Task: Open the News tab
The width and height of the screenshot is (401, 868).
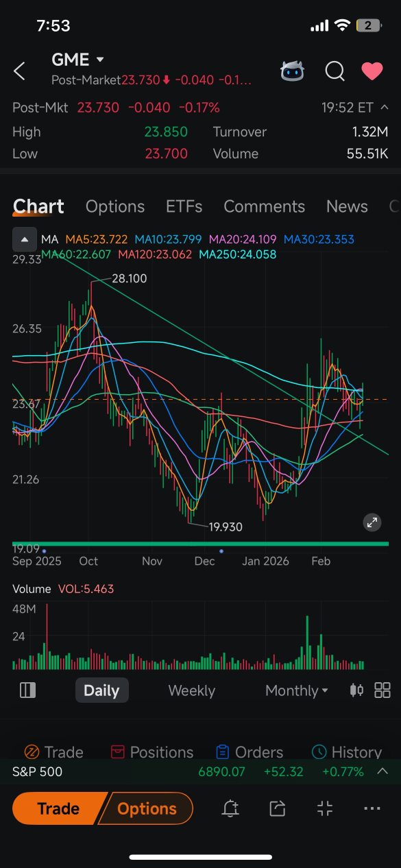Action: pyautogui.click(x=347, y=206)
